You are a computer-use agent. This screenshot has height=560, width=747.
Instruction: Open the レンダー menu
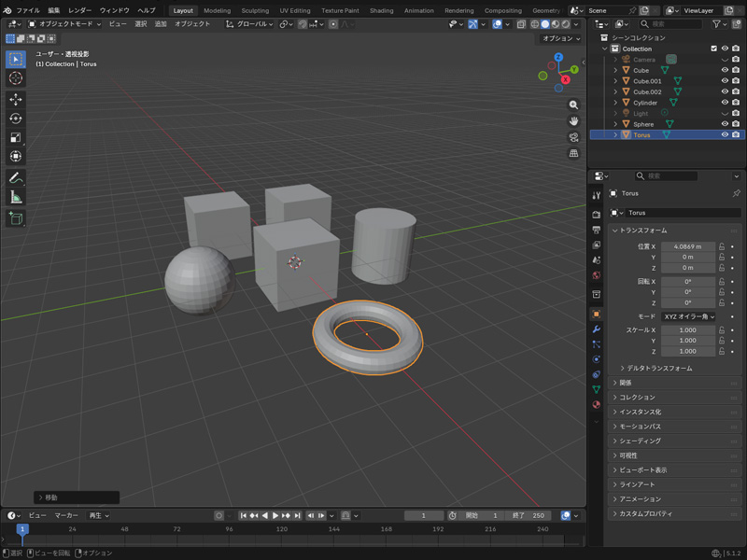click(x=79, y=10)
